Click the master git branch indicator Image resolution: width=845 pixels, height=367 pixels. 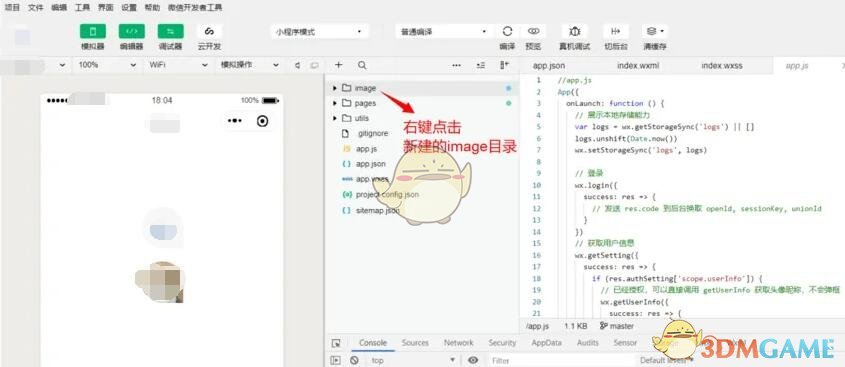pyautogui.click(x=617, y=326)
